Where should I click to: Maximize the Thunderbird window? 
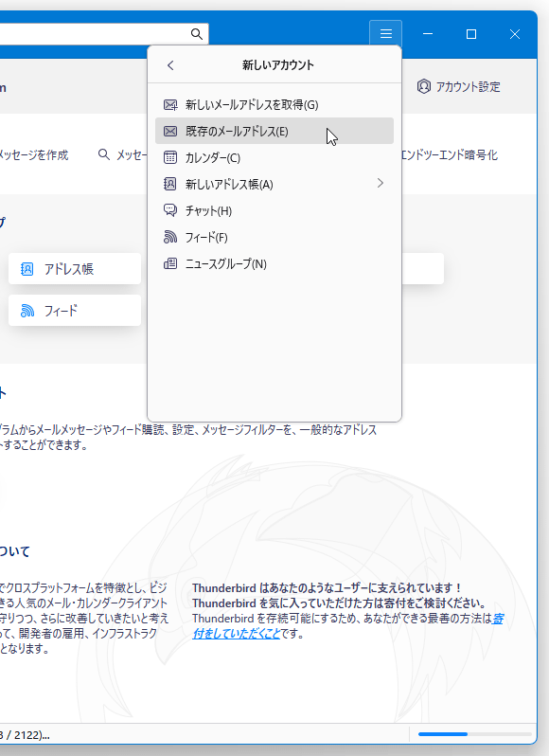(x=471, y=34)
